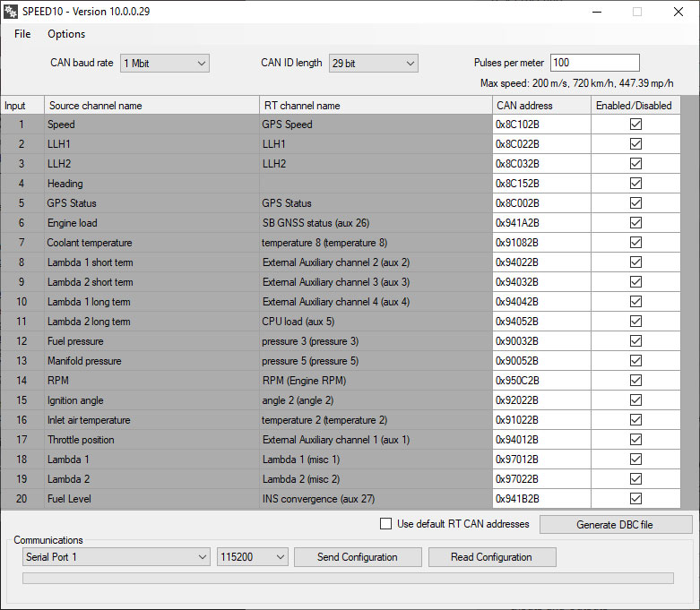Viewport: 700px width, 610px height.
Task: Open the 115200 baud rate dropdown
Action: click(252, 557)
